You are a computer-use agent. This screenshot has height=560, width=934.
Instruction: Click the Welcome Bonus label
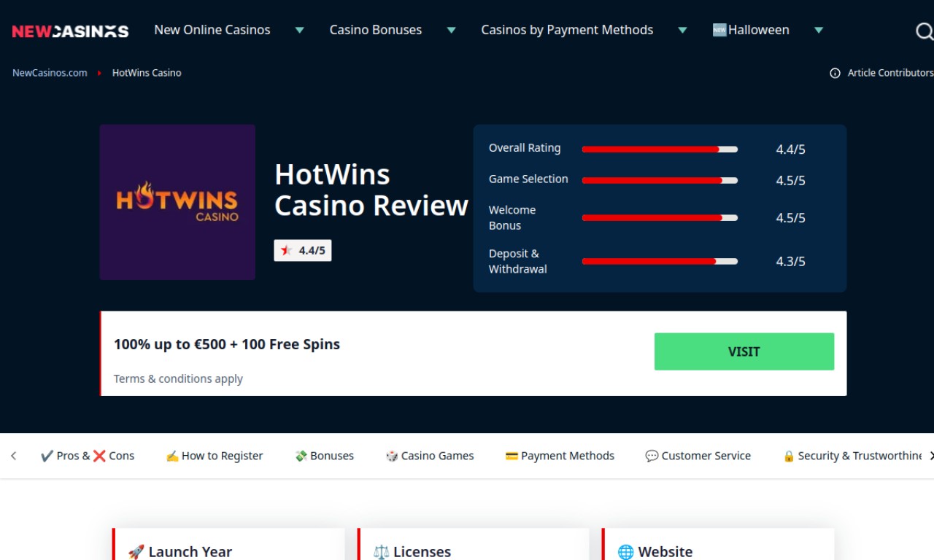point(512,217)
